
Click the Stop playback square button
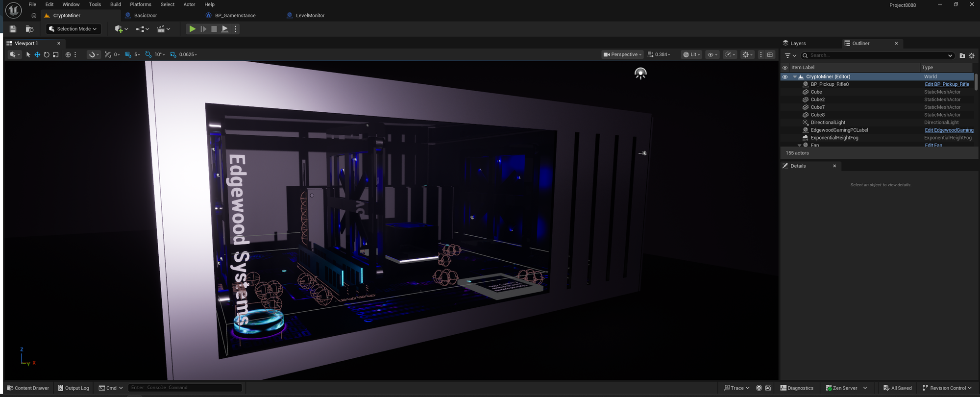[x=214, y=29]
